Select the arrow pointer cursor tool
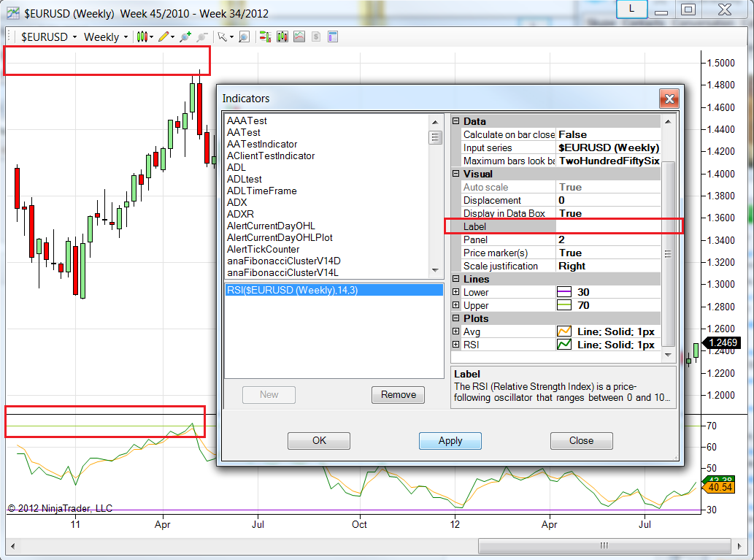The height and width of the screenshot is (560, 754). [222, 37]
